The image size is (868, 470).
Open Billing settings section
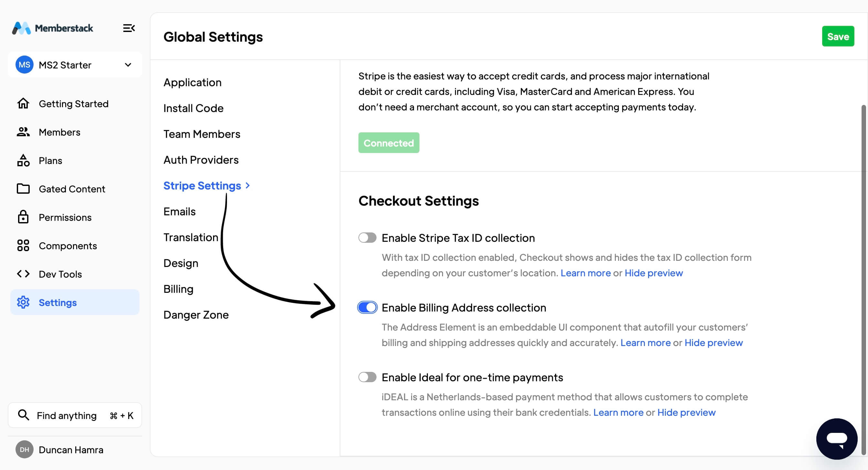coord(178,289)
